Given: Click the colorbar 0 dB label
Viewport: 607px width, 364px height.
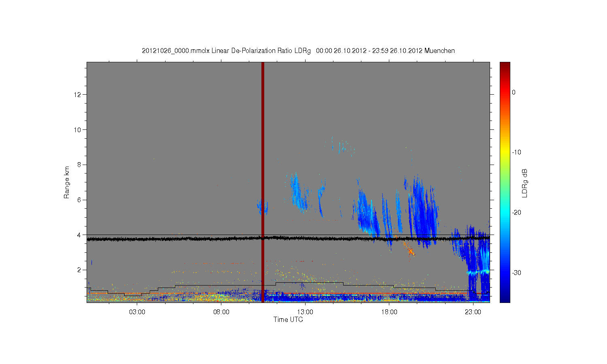Looking at the screenshot, I should click(514, 92).
